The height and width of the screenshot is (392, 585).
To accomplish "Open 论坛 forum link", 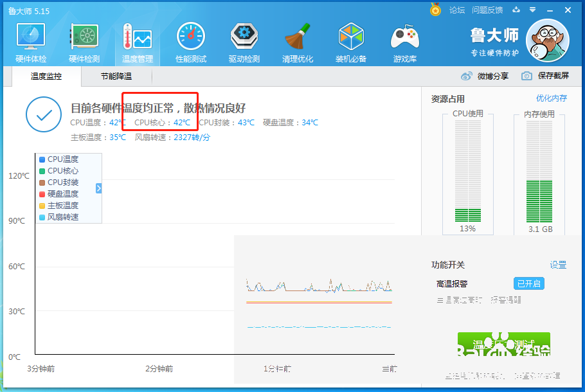I will (457, 10).
